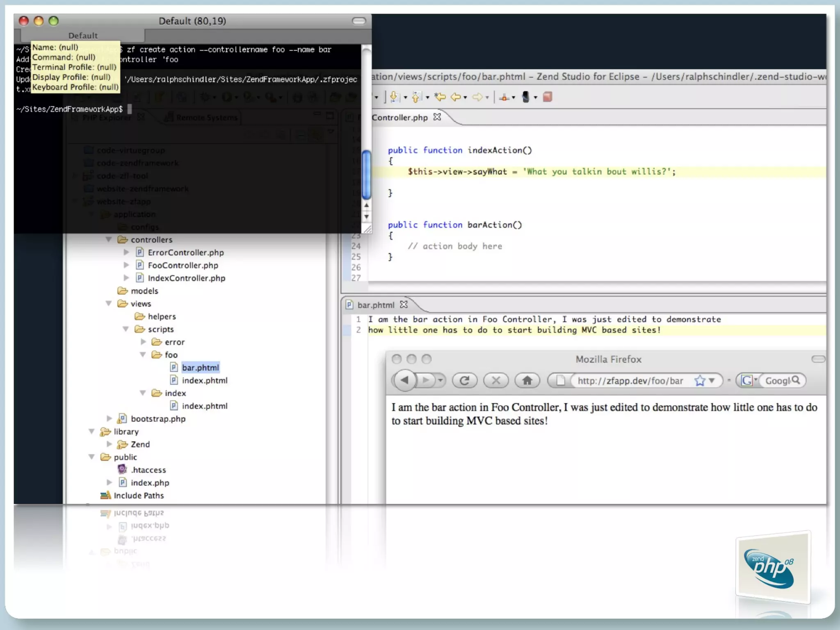Click the last edit location icon
Screen dimensions: 840x630
point(440,97)
